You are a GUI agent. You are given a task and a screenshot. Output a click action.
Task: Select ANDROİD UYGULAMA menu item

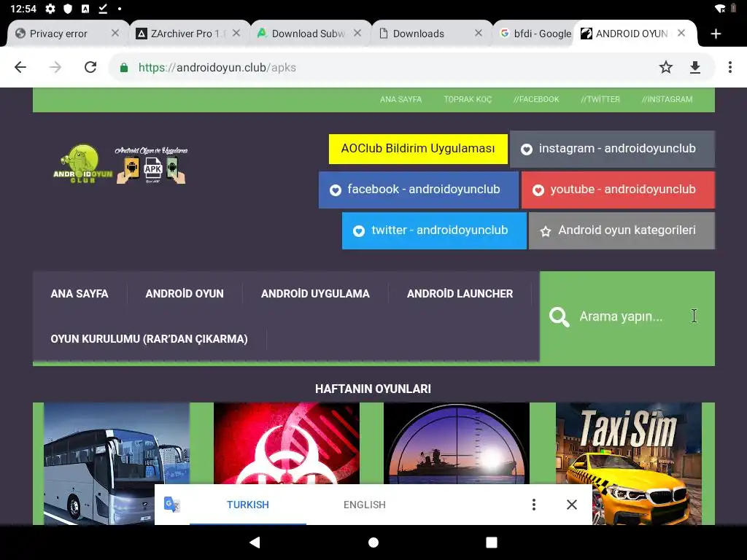[315, 294]
